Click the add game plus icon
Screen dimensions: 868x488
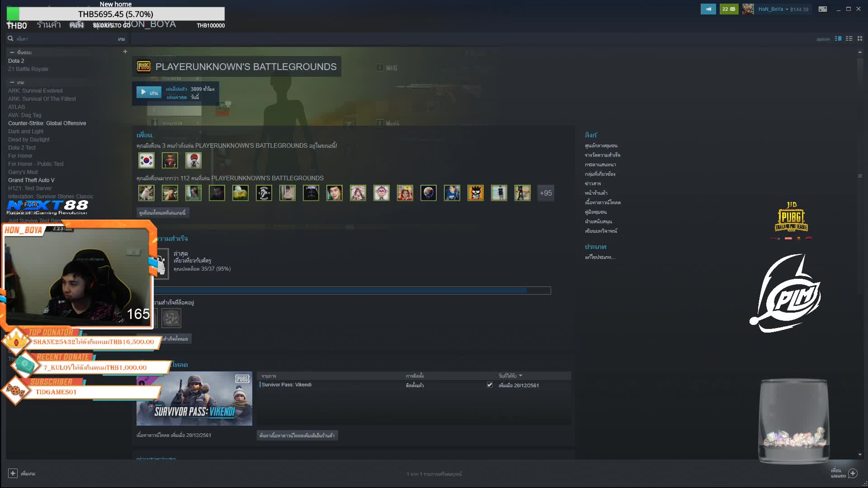pos(13,473)
